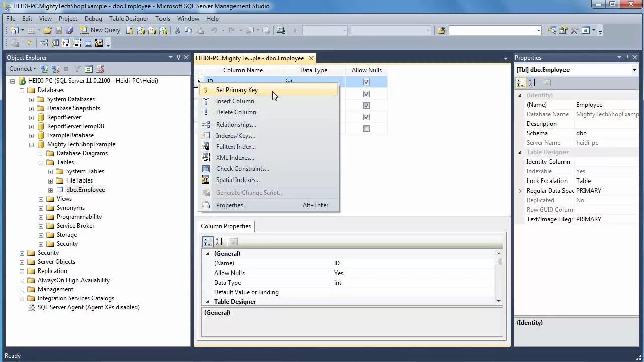The width and height of the screenshot is (644, 362).
Task: Click Categorized view icon in Properties panel
Action: (521, 83)
